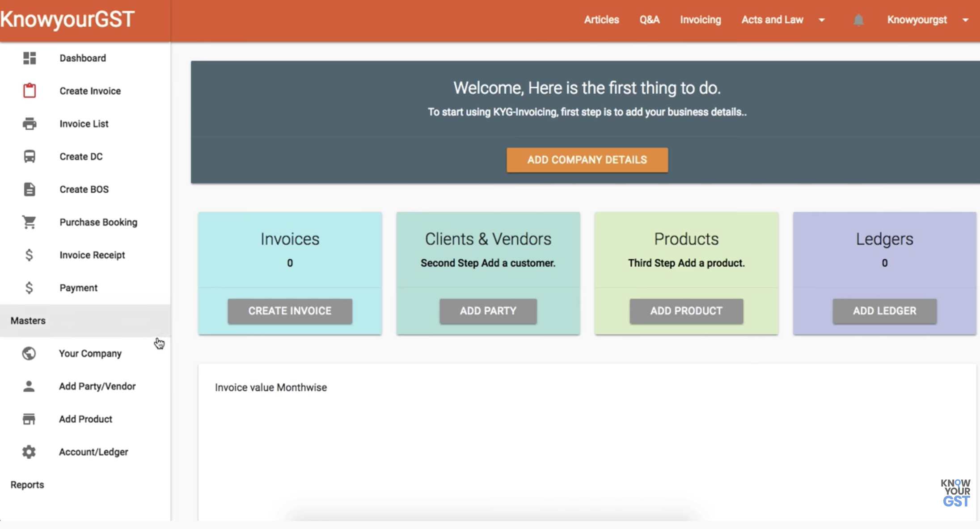This screenshot has width=980, height=529.
Task: Click the Add Product store icon
Action: coord(29,419)
